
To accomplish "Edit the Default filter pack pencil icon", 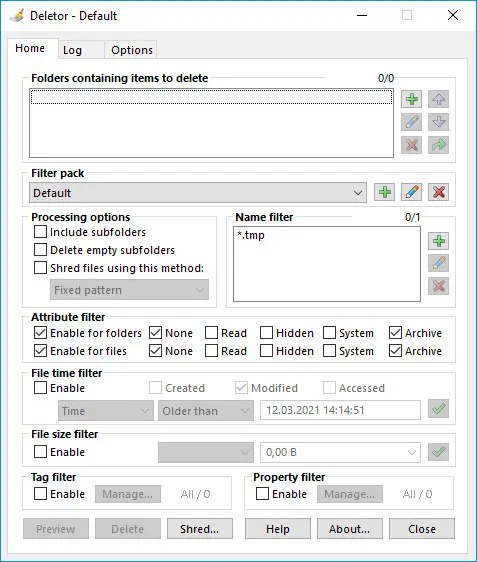I will point(411,192).
